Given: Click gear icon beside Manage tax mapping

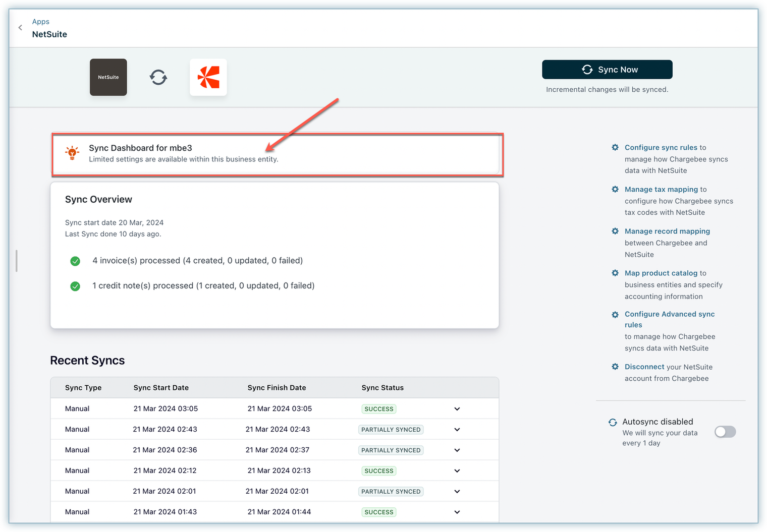Looking at the screenshot, I should coord(615,190).
